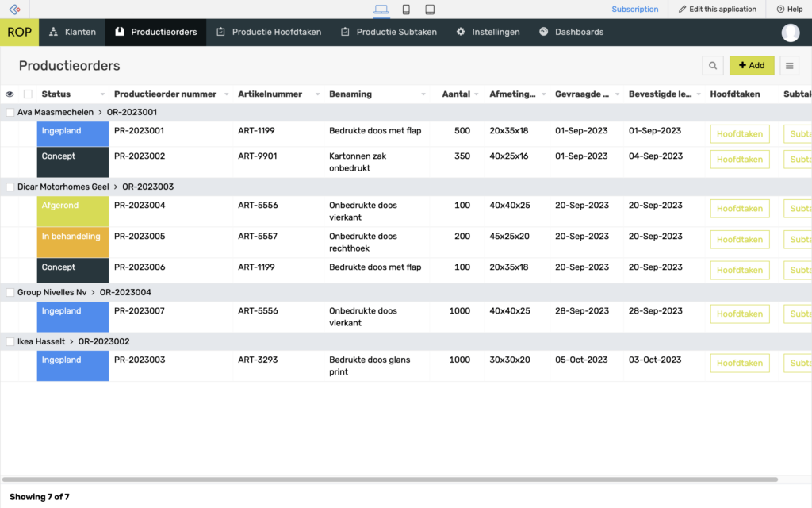Image resolution: width=812 pixels, height=508 pixels.
Task: Click article number ART-9901
Action: (x=258, y=156)
